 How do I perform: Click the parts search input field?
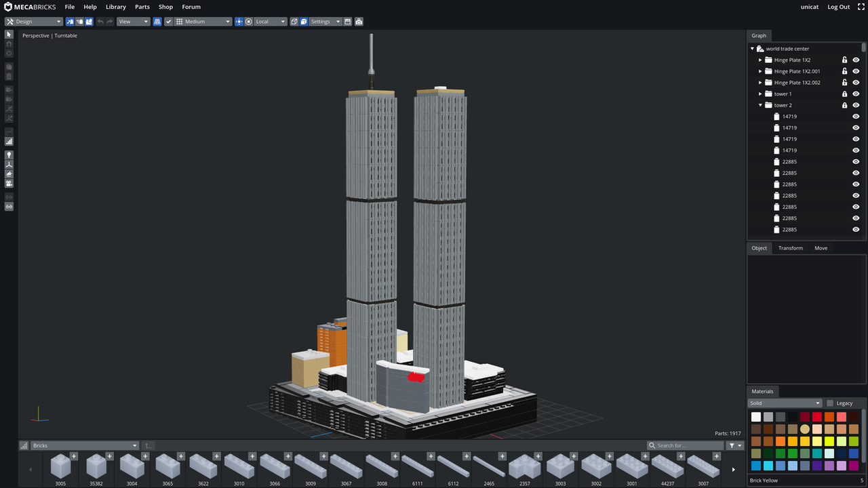click(x=685, y=445)
